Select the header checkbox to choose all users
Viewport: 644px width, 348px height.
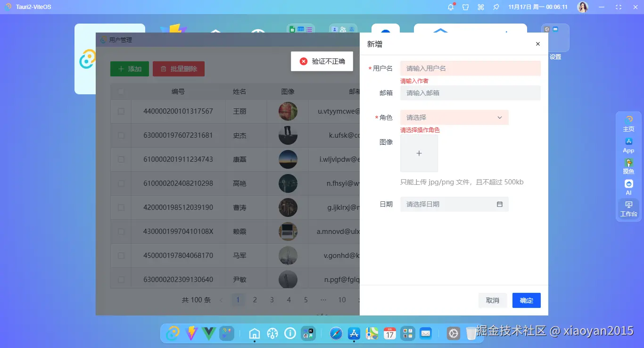120,91
